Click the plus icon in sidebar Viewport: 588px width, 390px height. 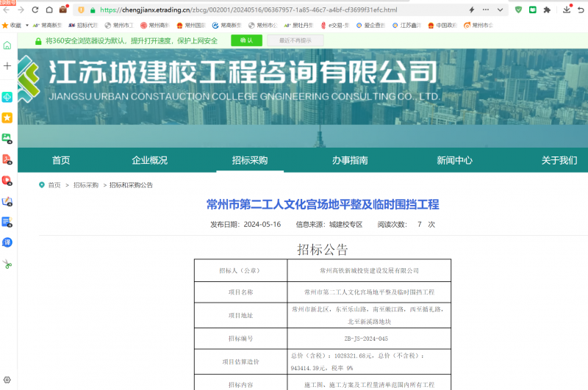[7, 66]
